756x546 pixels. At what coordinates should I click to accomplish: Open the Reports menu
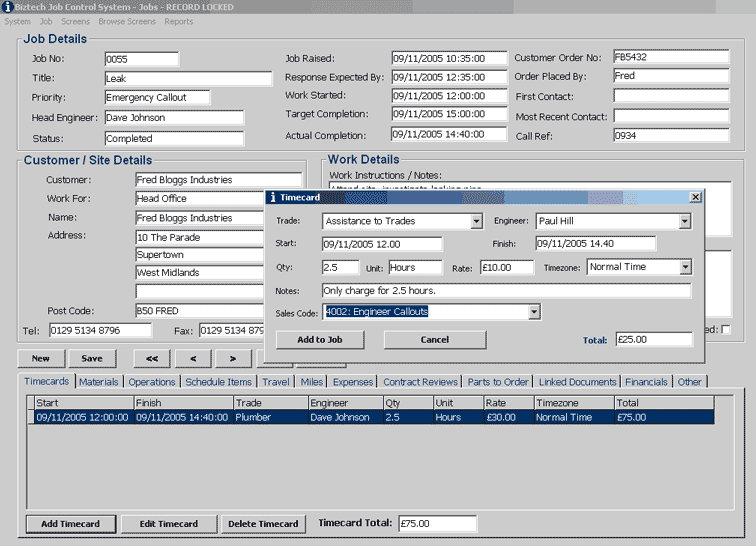pos(178,22)
